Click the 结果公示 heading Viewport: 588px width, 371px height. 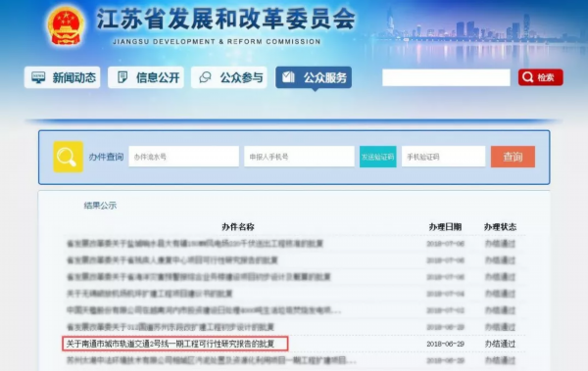[100, 206]
